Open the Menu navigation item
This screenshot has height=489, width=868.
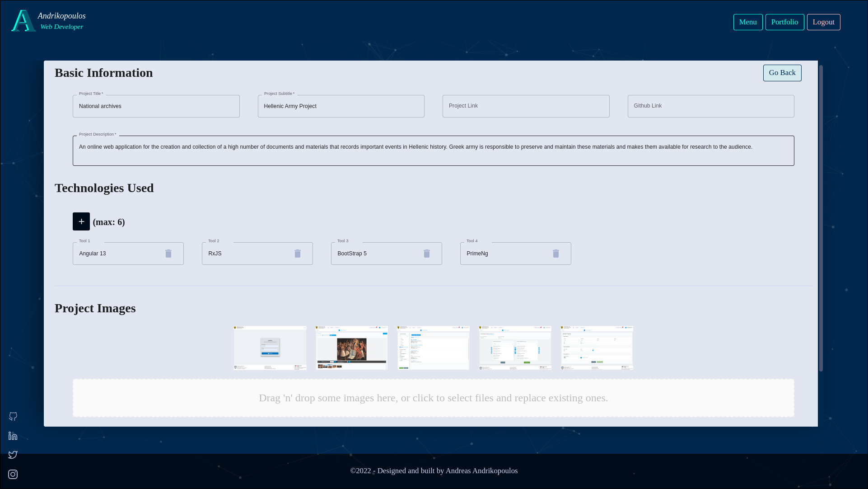pos(748,22)
